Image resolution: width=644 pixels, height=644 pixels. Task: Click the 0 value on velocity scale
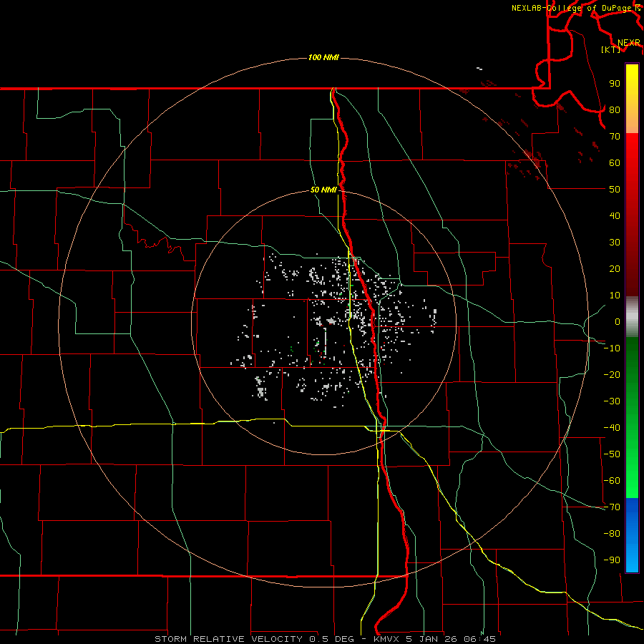point(618,322)
